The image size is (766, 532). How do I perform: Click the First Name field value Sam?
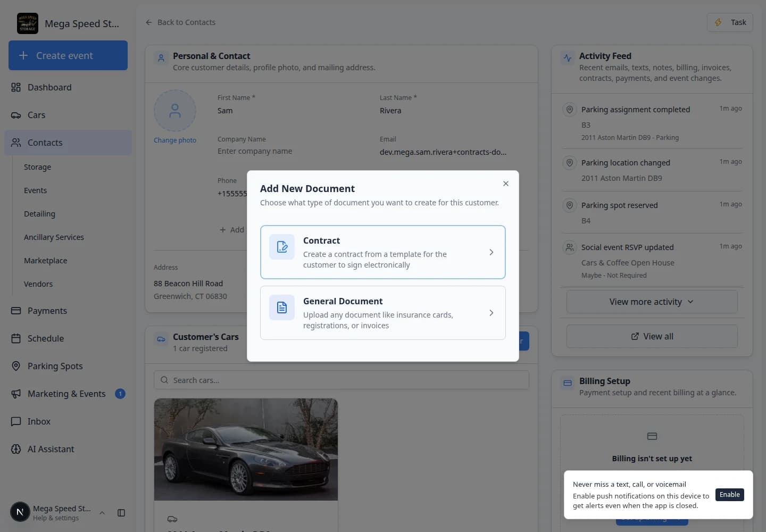pos(225,111)
